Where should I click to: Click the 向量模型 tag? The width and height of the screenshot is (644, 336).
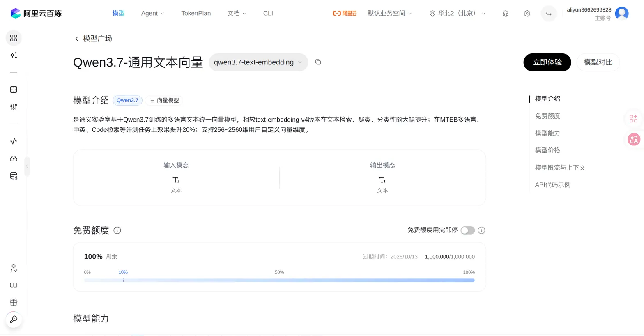(164, 101)
